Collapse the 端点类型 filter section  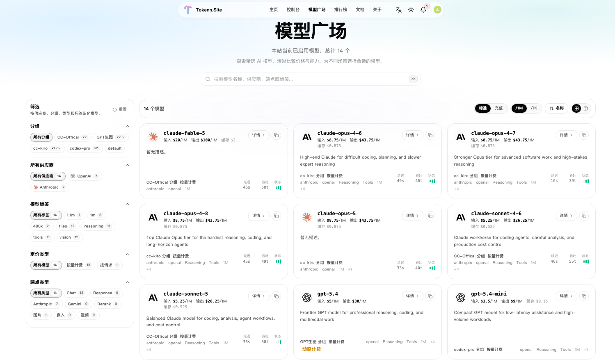pyautogui.click(x=127, y=282)
